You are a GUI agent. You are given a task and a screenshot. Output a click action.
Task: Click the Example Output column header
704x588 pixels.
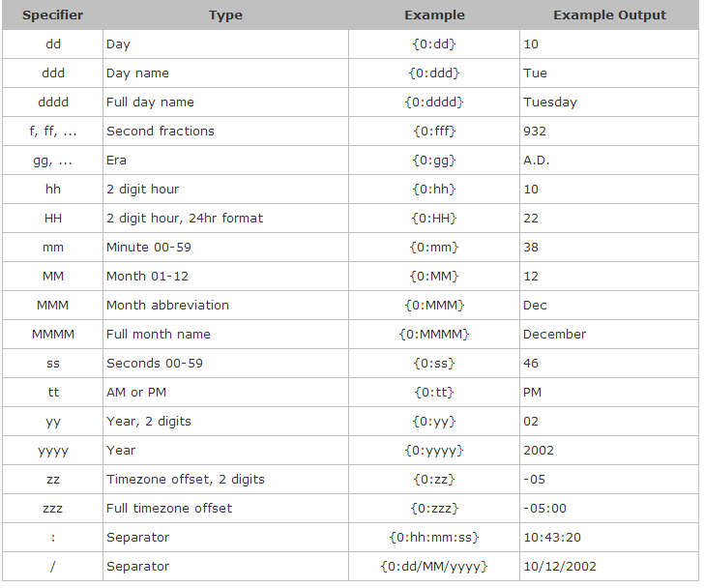(609, 15)
